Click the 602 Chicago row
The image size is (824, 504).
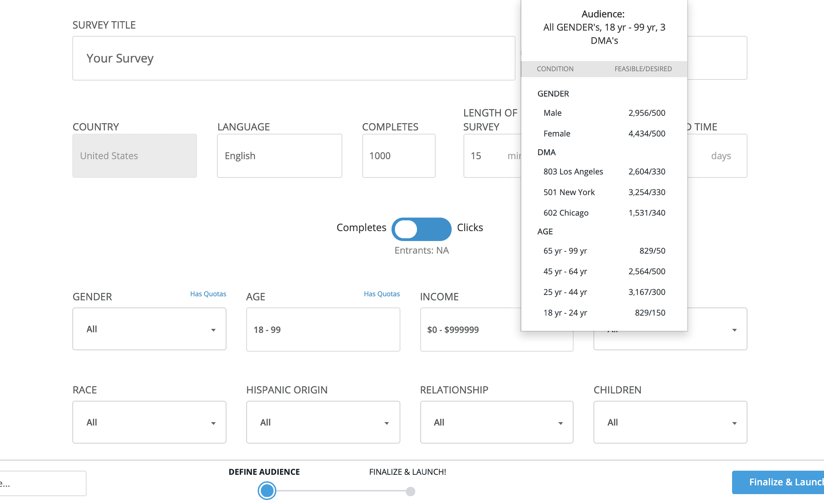point(604,213)
